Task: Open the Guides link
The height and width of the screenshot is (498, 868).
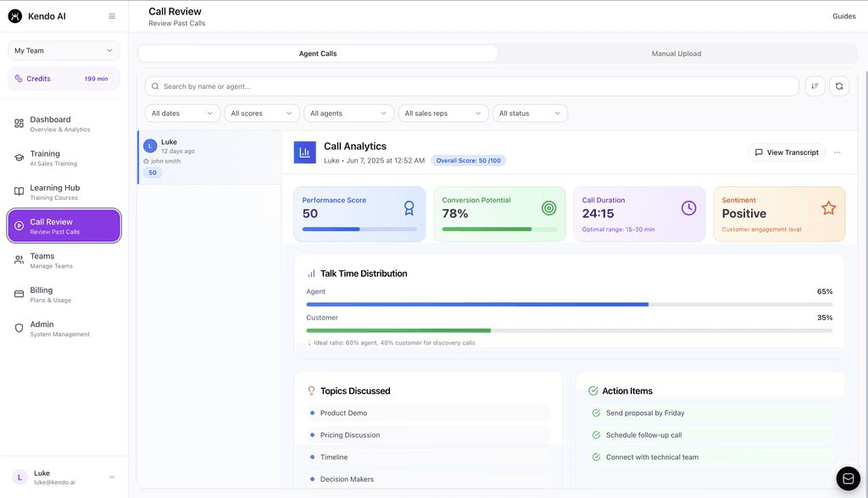Action: pos(844,15)
